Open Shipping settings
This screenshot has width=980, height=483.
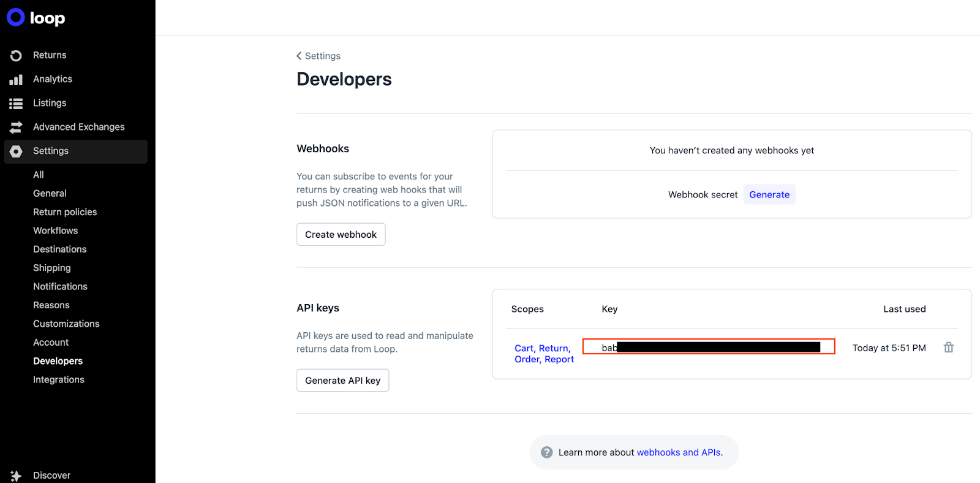coord(52,268)
